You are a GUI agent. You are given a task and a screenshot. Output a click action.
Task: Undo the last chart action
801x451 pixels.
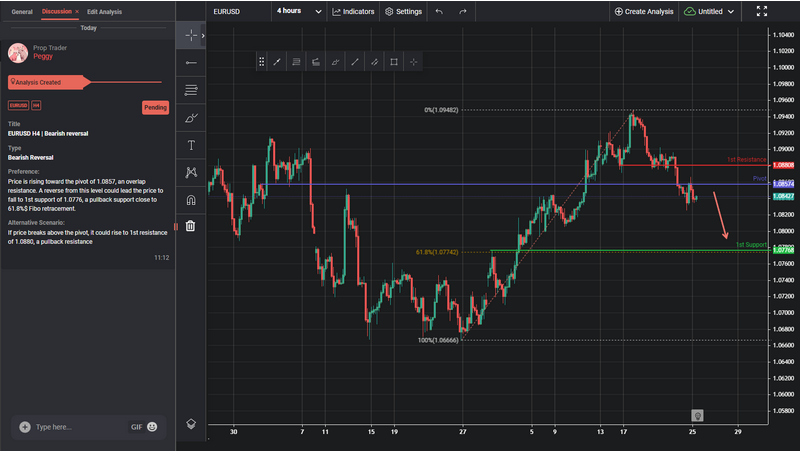439,11
